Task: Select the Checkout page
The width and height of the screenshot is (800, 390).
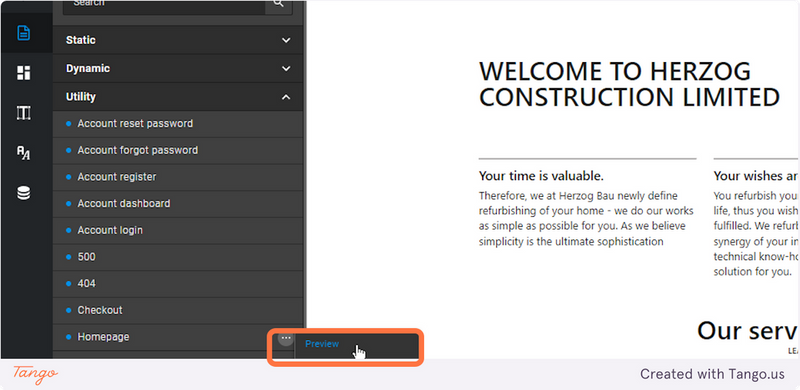Action: (178, 310)
